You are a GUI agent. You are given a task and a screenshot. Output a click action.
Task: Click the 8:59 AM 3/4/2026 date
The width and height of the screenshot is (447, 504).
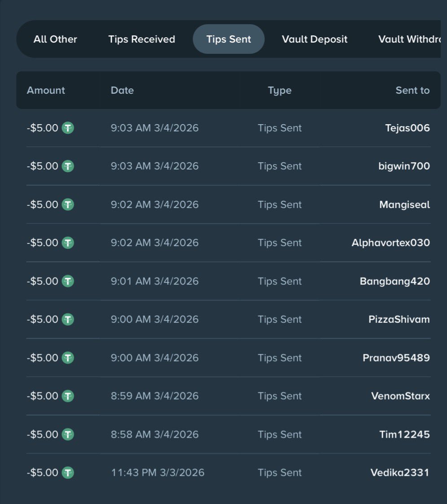(x=154, y=396)
